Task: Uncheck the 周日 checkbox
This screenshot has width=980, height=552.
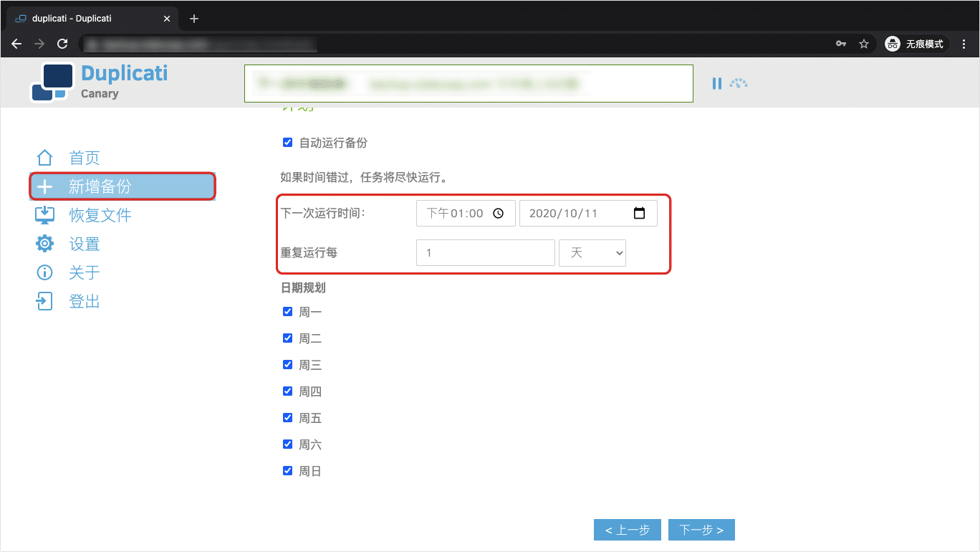Action: [287, 471]
